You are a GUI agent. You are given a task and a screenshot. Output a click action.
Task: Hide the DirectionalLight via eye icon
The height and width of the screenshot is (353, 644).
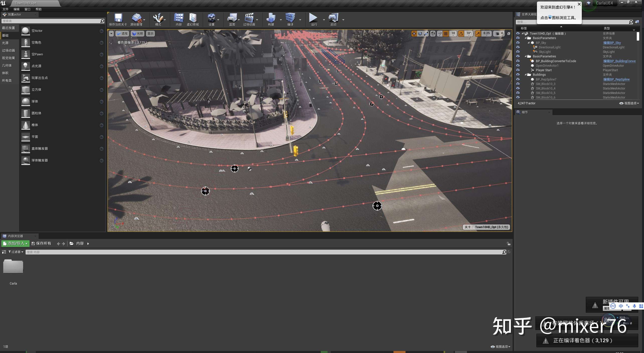pos(518,47)
